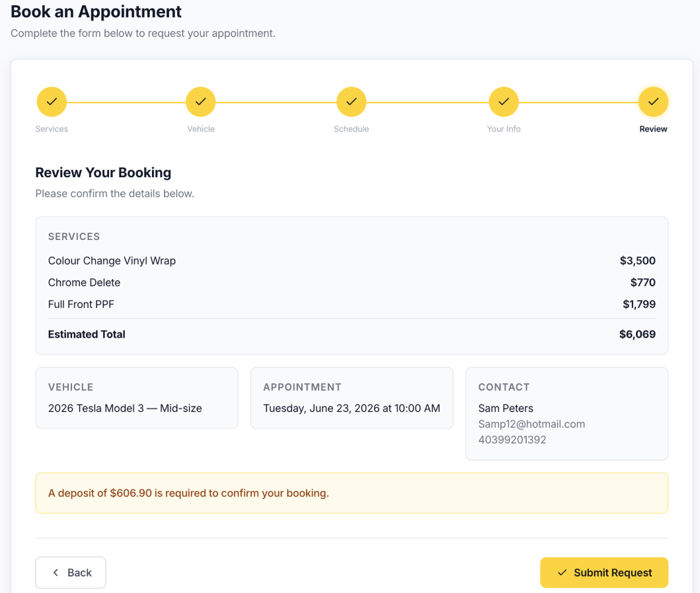Viewport: 700px width, 593px height.
Task: Click the 'Complete the form below' subtitle
Action: tap(143, 34)
